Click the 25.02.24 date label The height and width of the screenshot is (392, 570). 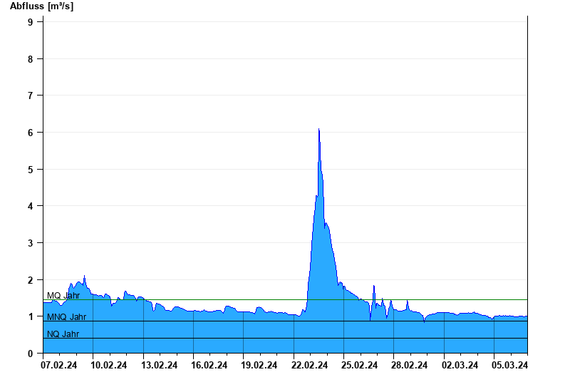pos(359,365)
